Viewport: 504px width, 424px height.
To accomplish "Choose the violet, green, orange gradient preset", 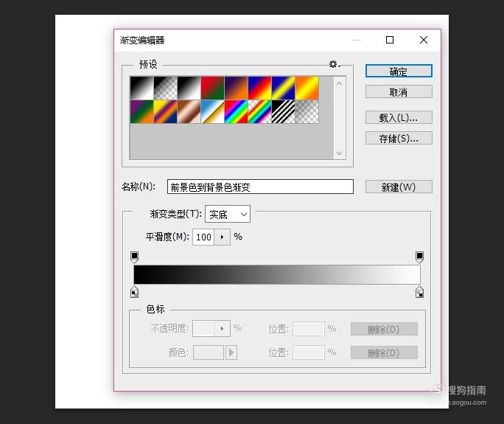I will tap(141, 111).
